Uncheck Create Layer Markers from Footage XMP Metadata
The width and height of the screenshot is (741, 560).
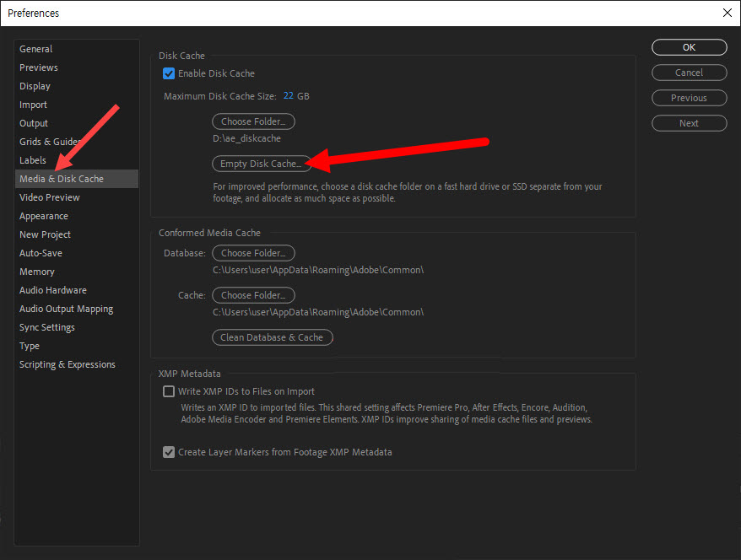(169, 452)
